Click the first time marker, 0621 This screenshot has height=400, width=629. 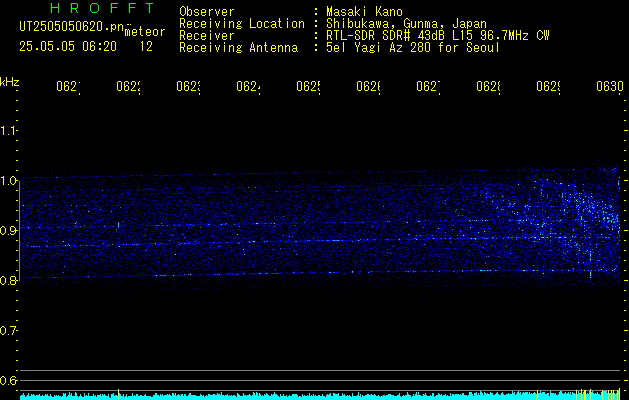[x=68, y=87]
